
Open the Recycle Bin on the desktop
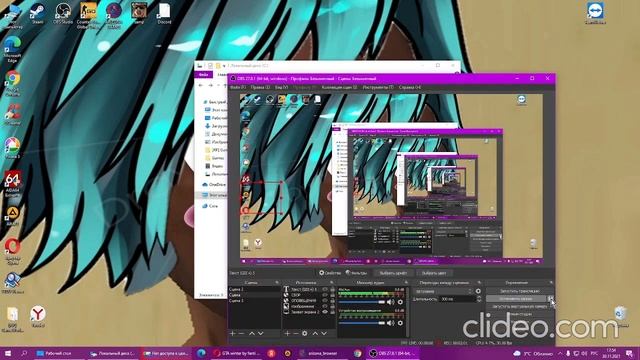pos(620,316)
